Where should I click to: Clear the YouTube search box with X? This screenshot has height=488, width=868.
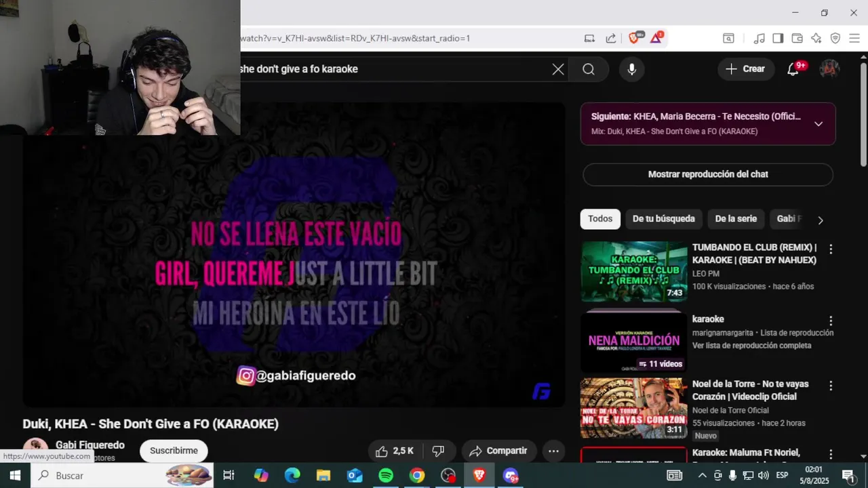pyautogui.click(x=558, y=69)
